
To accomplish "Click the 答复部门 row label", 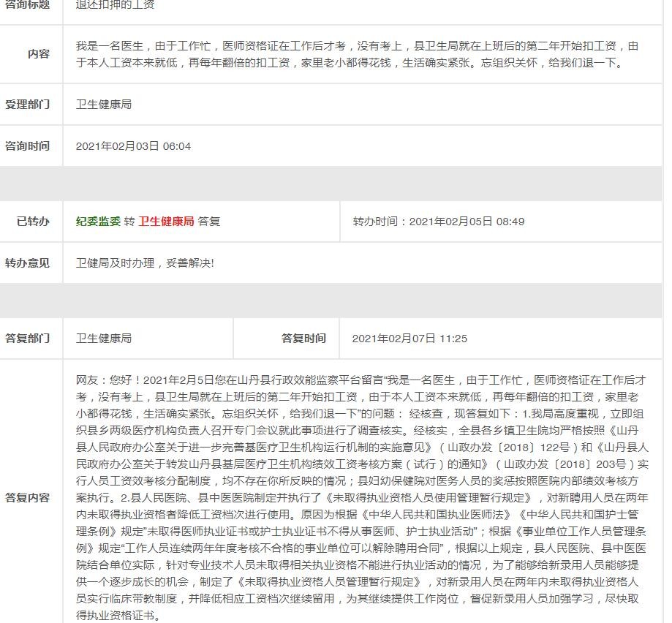I will 28,339.
